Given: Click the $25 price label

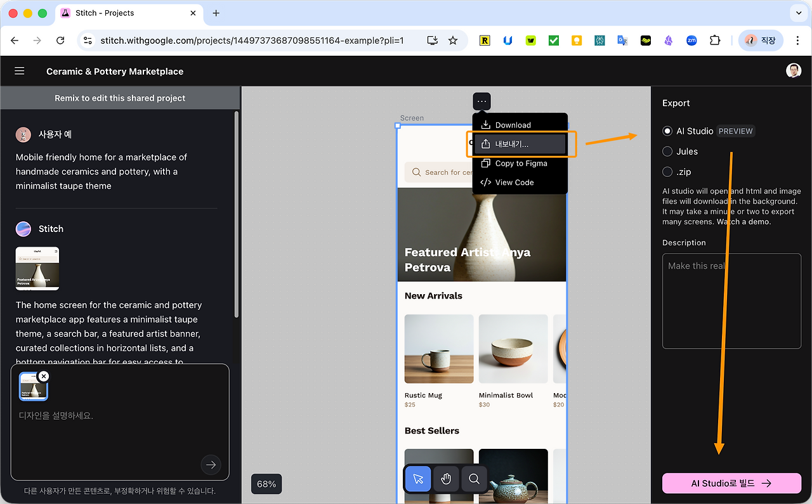Looking at the screenshot, I should point(410,404).
